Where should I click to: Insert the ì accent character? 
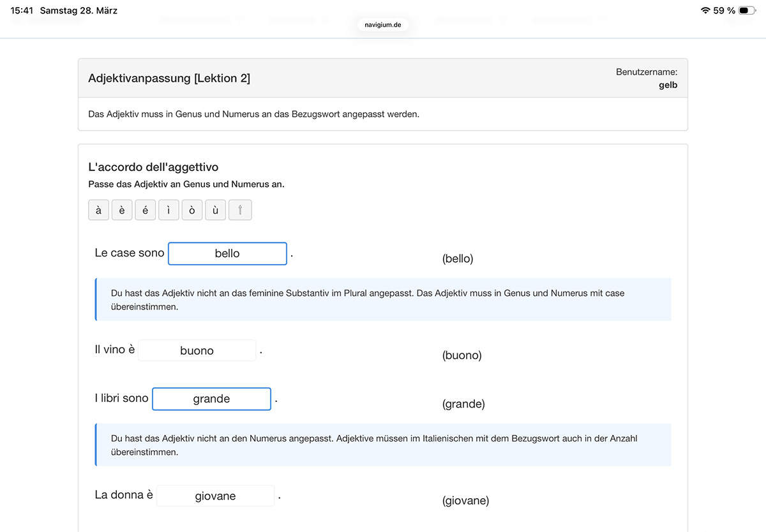[x=169, y=211]
